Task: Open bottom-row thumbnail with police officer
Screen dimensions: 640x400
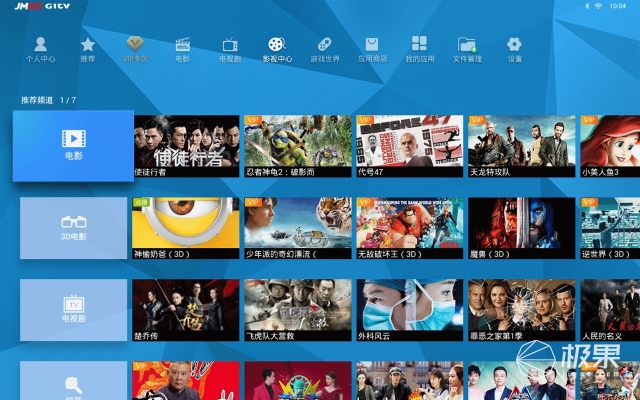Action: tap(409, 380)
